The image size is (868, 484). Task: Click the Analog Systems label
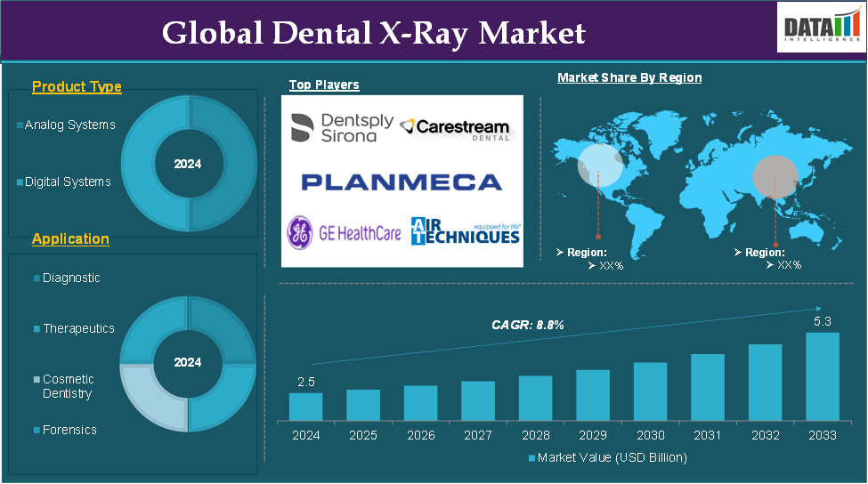(x=70, y=125)
